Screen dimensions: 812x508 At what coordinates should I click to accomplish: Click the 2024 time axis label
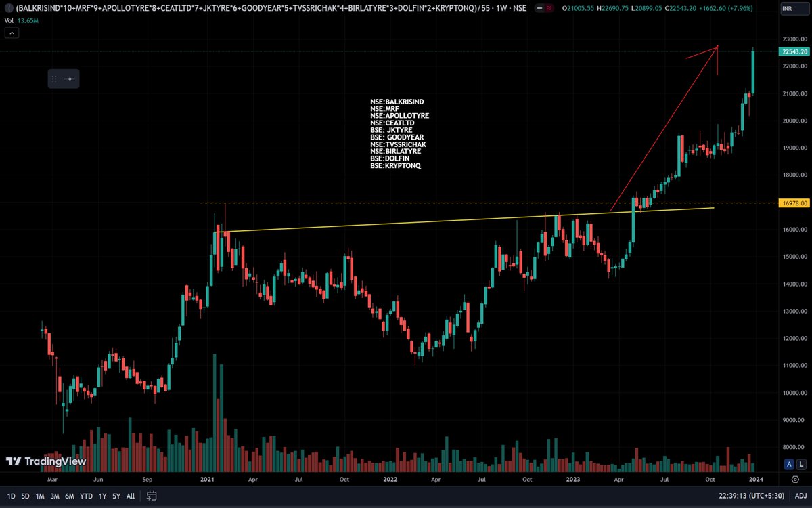756,479
